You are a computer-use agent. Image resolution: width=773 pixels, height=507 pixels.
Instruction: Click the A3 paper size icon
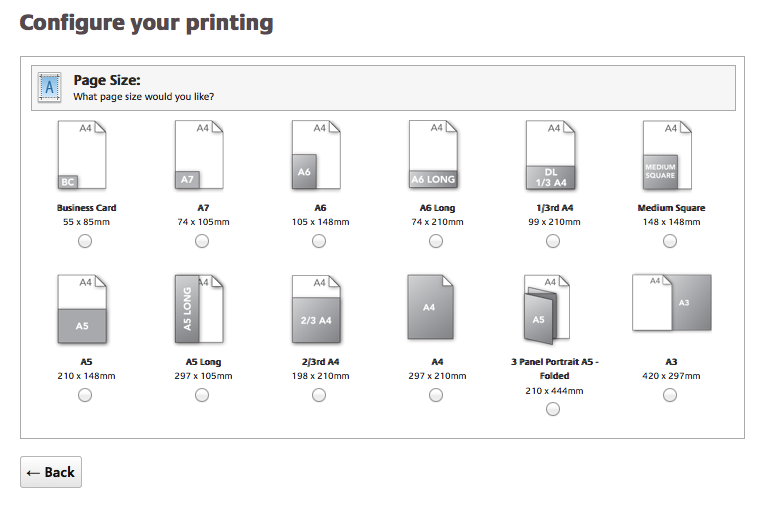tap(670, 303)
